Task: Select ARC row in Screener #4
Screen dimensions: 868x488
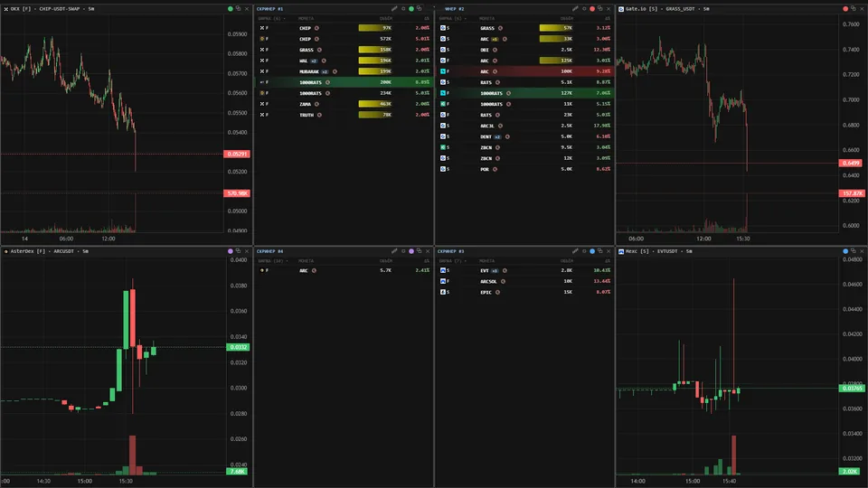Action: 344,270
